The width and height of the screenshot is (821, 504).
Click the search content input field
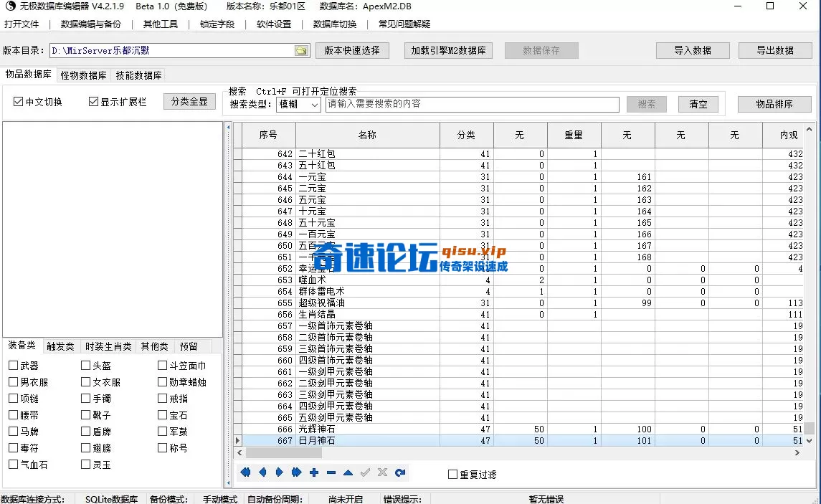coord(472,105)
